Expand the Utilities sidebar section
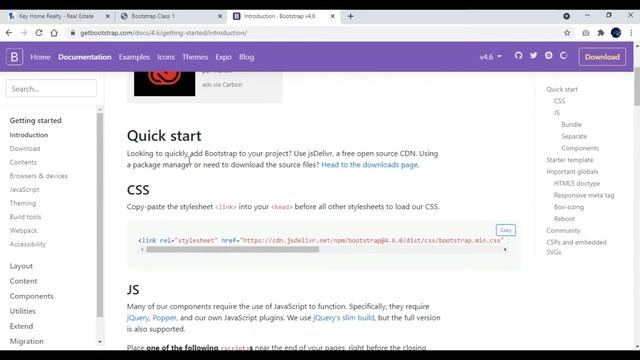The height and width of the screenshot is (360, 640). tap(22, 311)
